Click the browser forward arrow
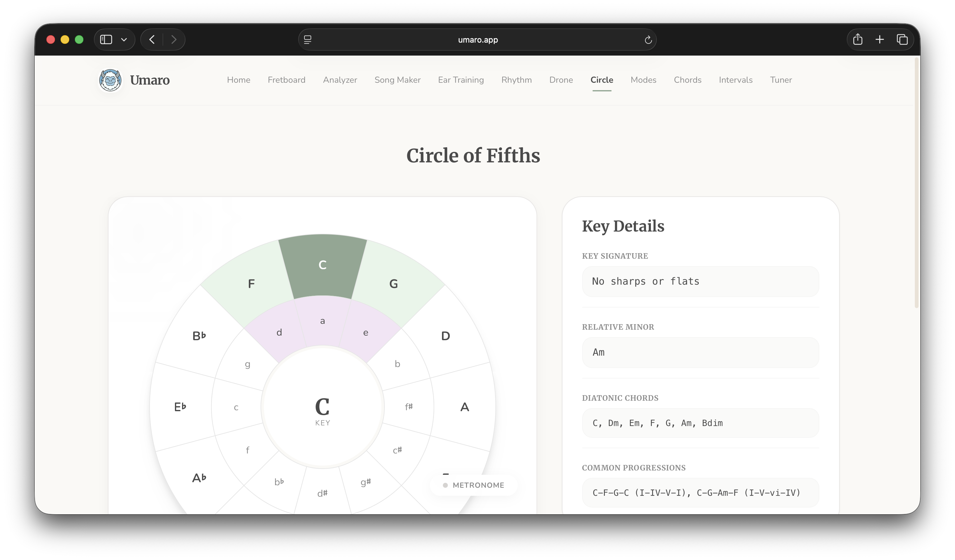Screen dimensions: 955x560 click(x=174, y=40)
